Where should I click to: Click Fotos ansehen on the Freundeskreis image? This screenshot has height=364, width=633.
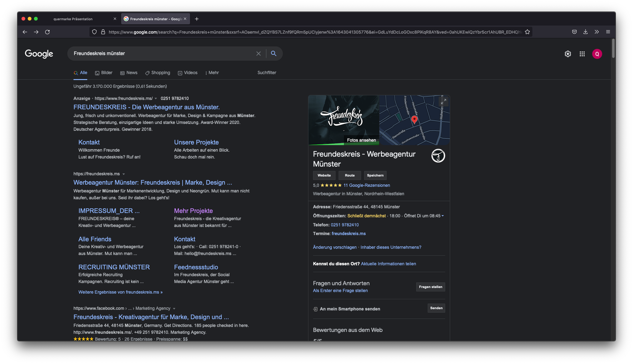(361, 140)
